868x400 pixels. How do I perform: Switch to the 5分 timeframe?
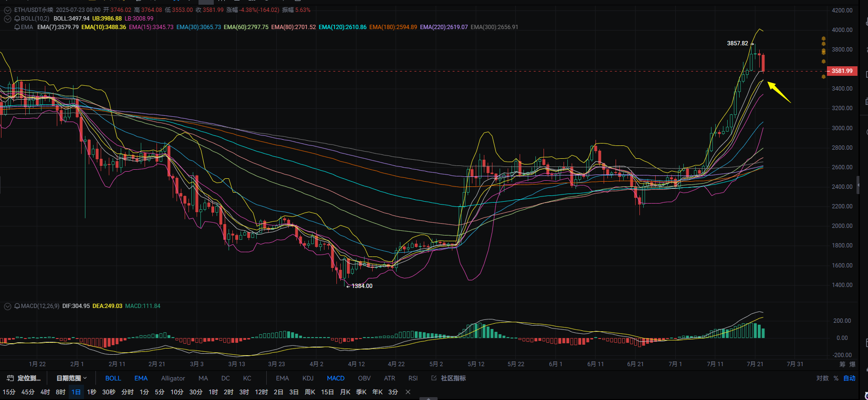[159, 392]
